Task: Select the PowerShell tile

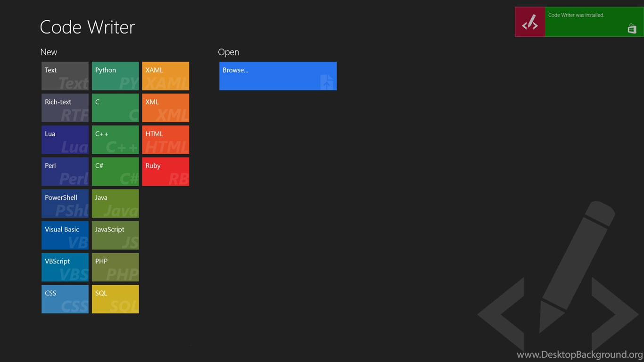Action: click(65, 203)
